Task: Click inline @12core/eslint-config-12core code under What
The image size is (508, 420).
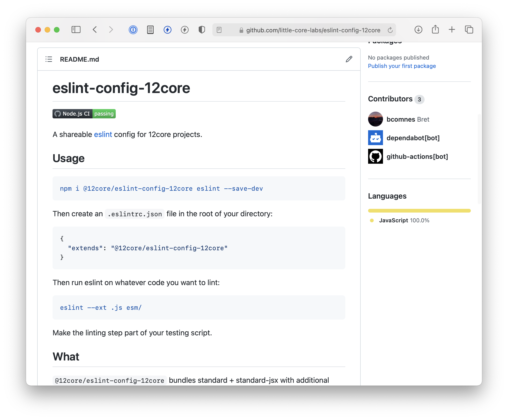Action: pos(109,380)
